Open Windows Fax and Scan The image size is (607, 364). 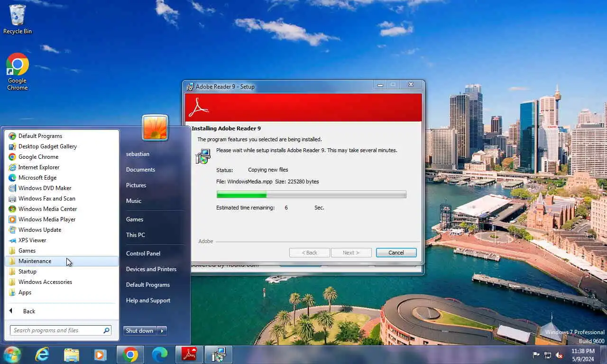click(62, 199)
